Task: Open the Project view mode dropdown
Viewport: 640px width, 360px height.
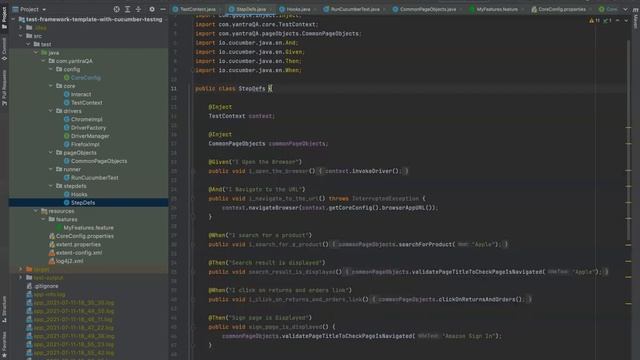Action: pos(29,9)
